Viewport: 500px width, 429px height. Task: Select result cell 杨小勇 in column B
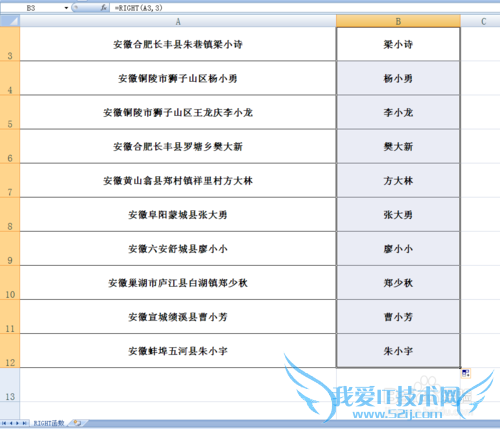coord(398,78)
